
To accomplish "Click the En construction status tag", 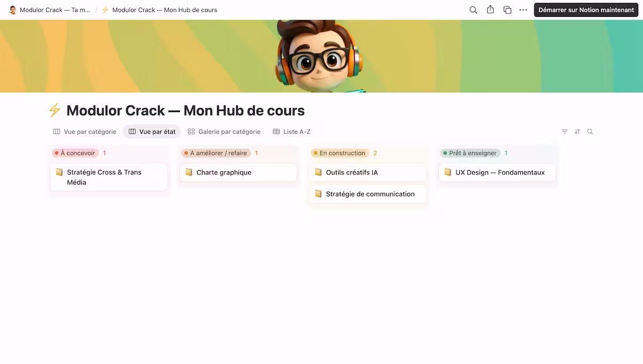I will pos(340,153).
